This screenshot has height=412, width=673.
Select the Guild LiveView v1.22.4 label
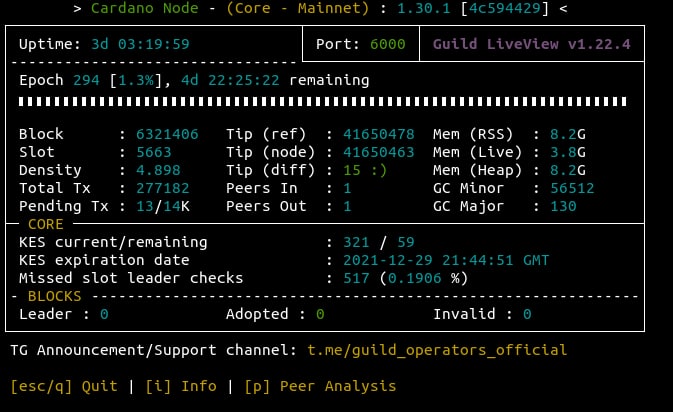[531, 44]
